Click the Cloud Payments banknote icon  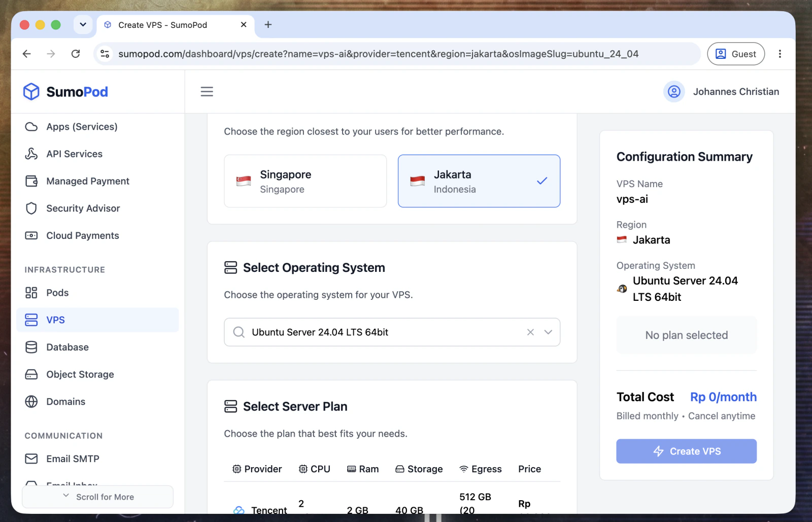pos(31,236)
